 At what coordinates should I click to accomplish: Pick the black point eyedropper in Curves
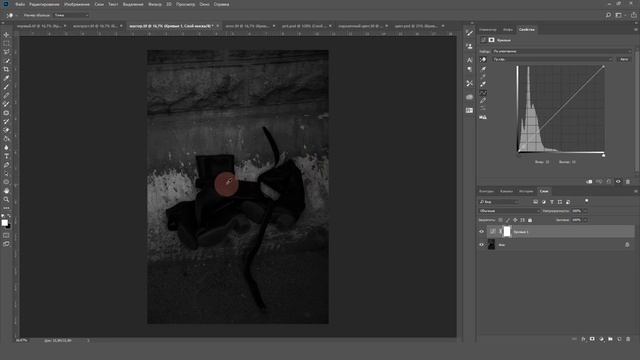[483, 69]
